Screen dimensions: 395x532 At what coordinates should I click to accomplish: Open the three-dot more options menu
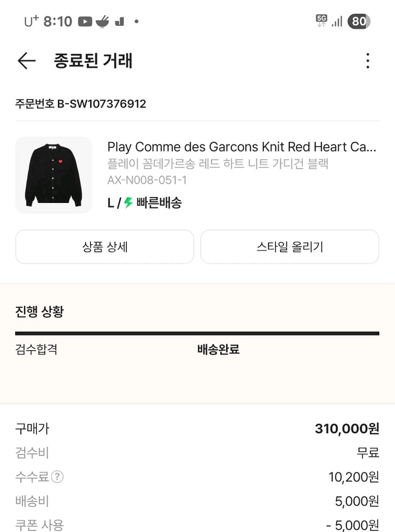pyautogui.click(x=368, y=61)
